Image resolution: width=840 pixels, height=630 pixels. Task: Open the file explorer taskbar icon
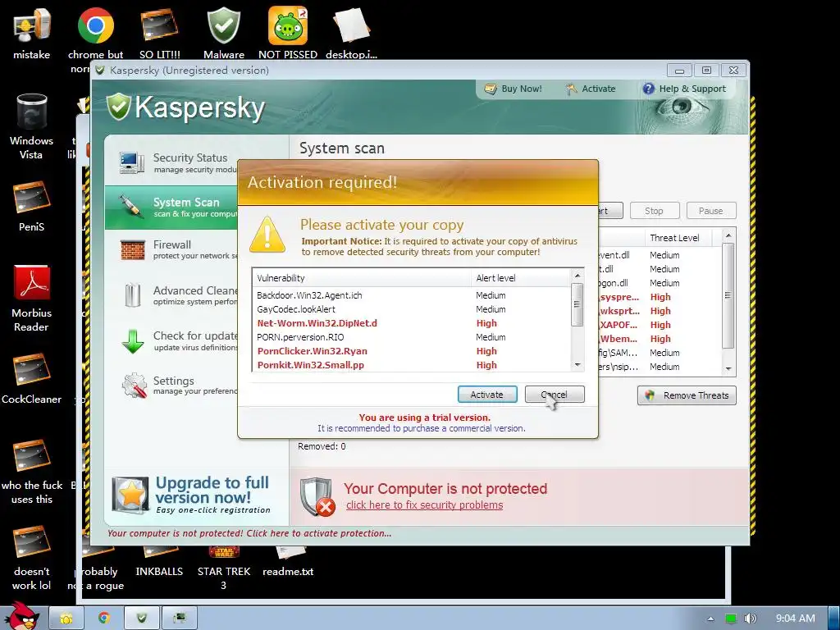click(x=66, y=619)
